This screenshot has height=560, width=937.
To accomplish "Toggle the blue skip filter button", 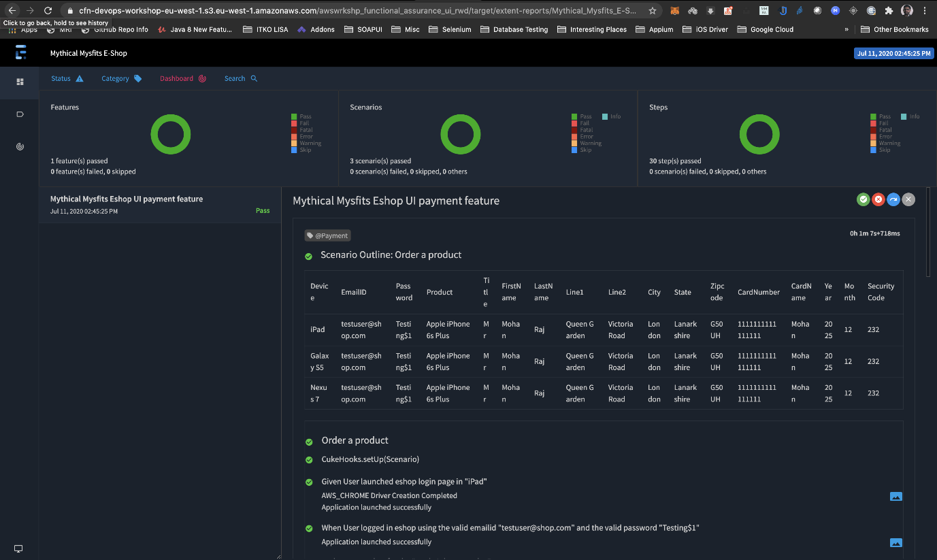I will coord(893,199).
